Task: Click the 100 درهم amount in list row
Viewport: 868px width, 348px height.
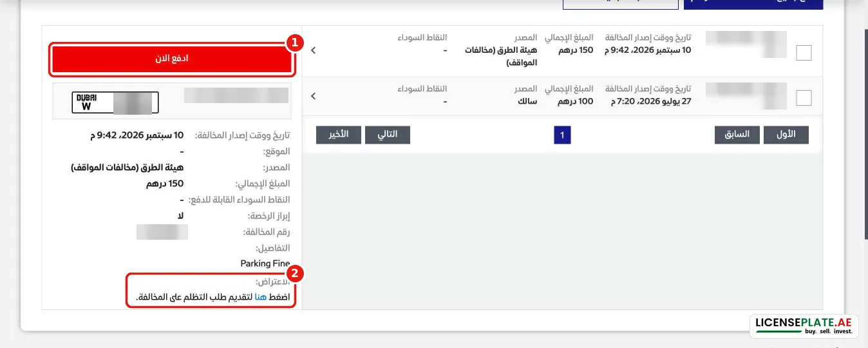Action: pyautogui.click(x=576, y=101)
